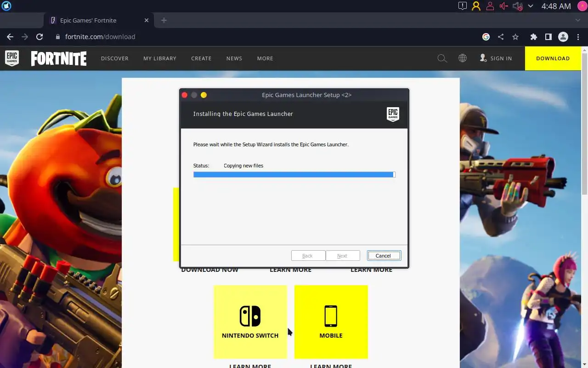Image resolution: width=588 pixels, height=368 pixels.
Task: Open the browser three-dot menu
Action: coord(578,37)
